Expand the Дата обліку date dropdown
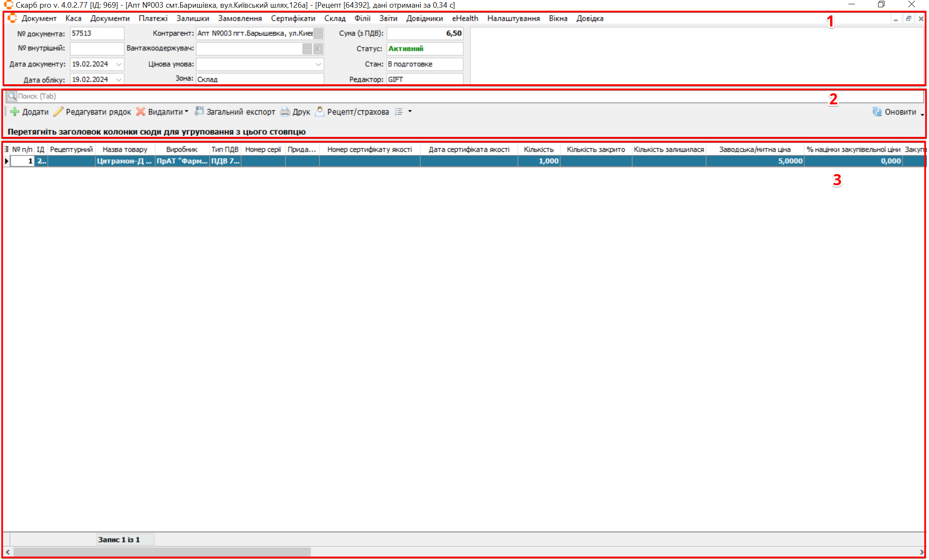Screen dimensions: 929x560 (119, 80)
